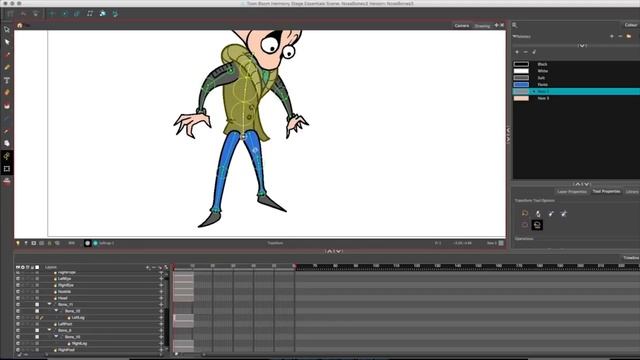This screenshot has height=360, width=640.
Task: Click the search icon in Colour panel
Action: 515,25
